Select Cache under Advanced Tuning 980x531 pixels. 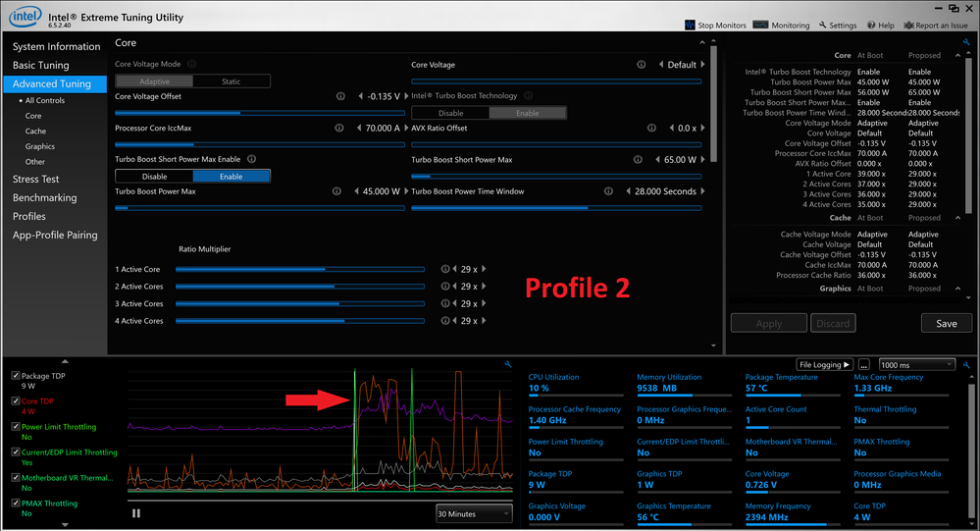pos(35,131)
